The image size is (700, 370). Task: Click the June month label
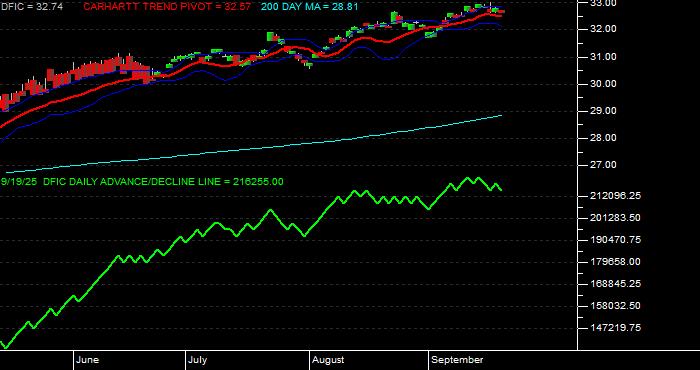[x=88, y=360]
